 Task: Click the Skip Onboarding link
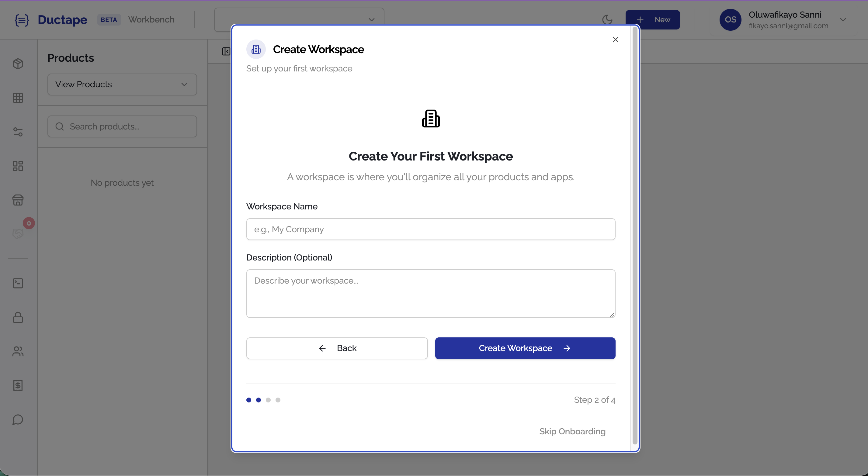pyautogui.click(x=572, y=432)
